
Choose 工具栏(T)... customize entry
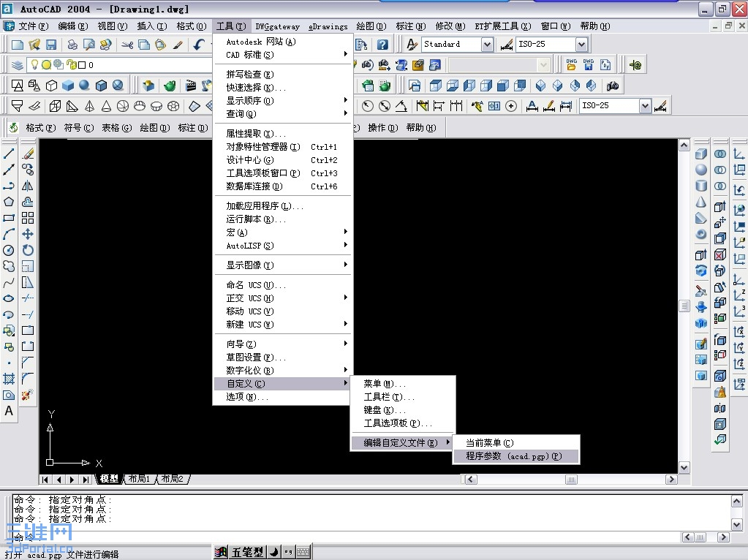pyautogui.click(x=403, y=397)
